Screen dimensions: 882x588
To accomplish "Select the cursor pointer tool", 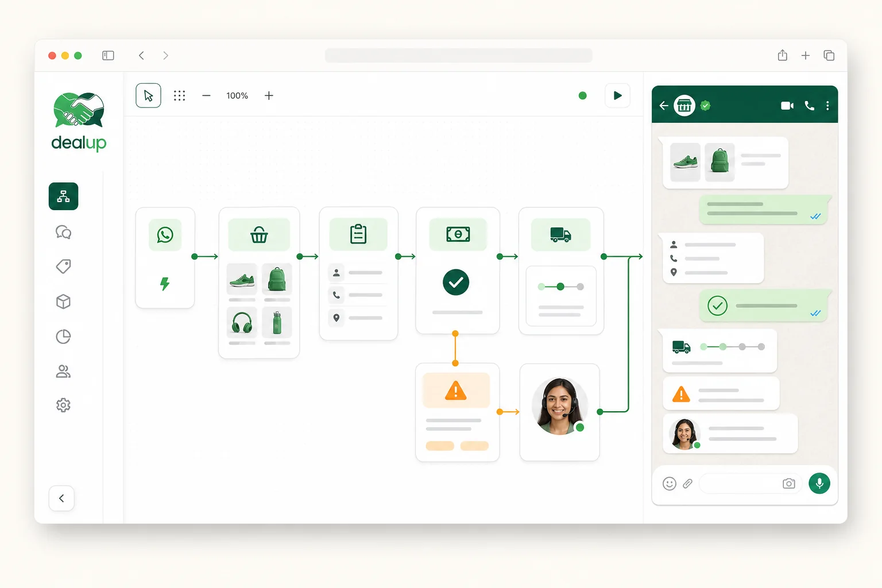I will (x=148, y=95).
